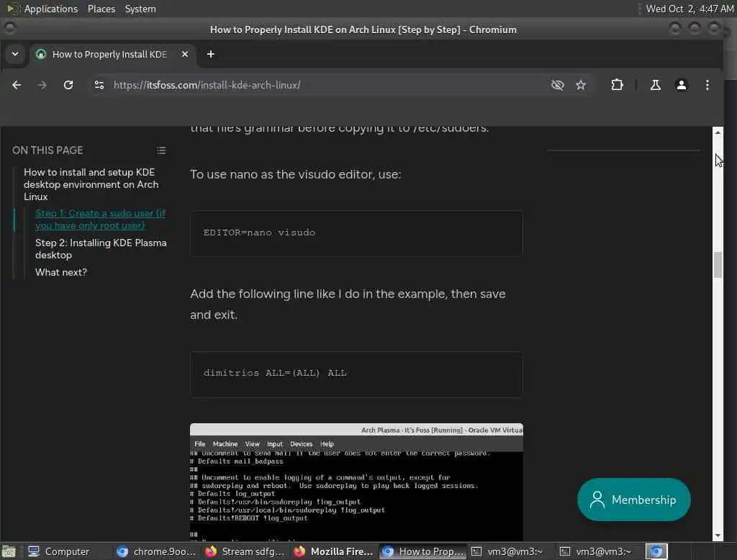Switch to Stream sdfg... Firefox window

pyautogui.click(x=245, y=551)
